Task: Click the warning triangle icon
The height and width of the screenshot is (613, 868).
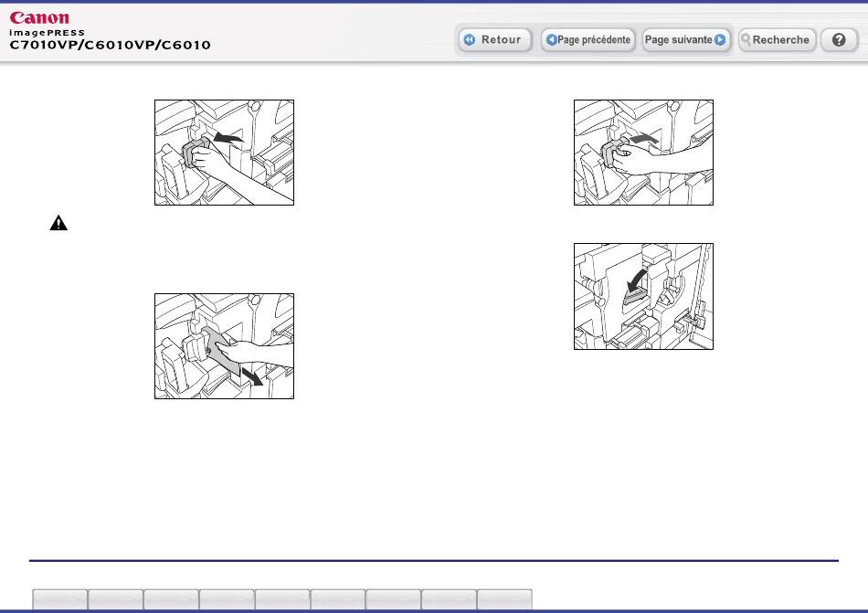Action: point(58,223)
